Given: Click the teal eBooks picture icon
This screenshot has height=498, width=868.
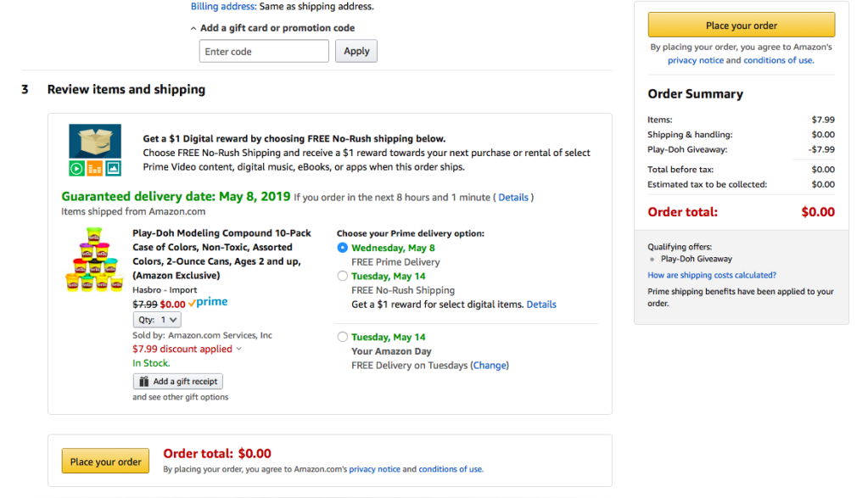Looking at the screenshot, I should coord(114,168).
